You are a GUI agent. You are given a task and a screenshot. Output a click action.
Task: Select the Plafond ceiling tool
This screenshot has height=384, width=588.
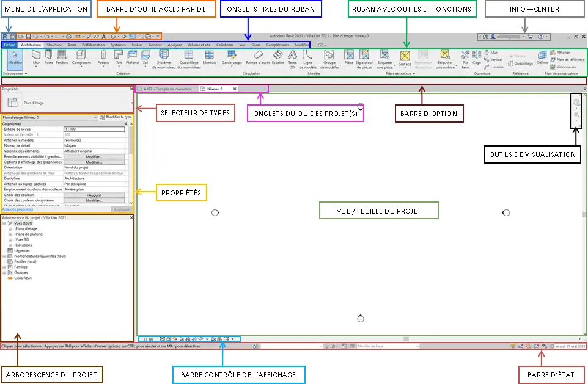point(132,59)
